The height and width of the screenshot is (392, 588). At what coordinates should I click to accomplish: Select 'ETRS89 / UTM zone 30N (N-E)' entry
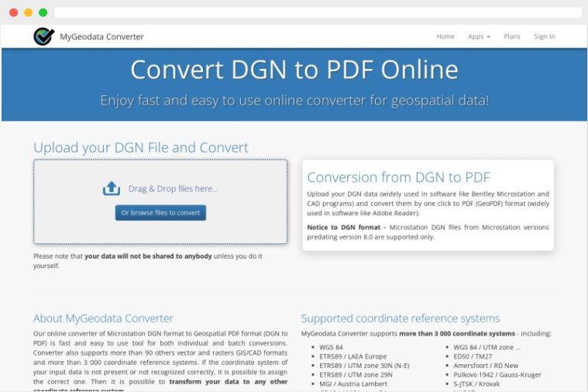tap(365, 366)
